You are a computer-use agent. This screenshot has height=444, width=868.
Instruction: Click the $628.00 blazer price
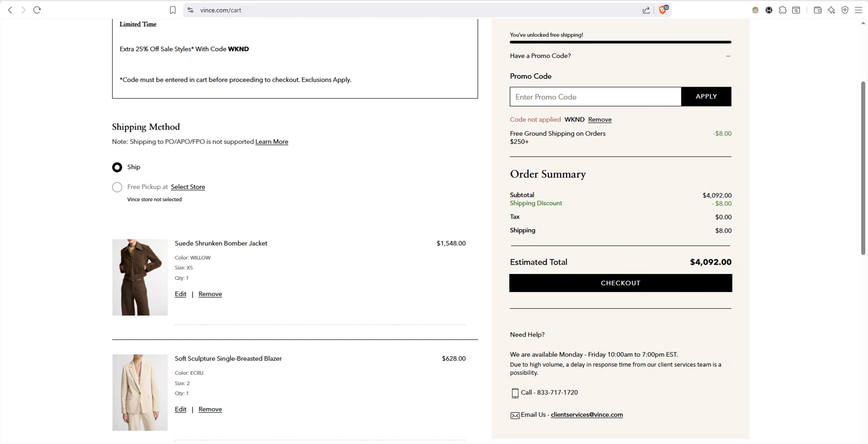click(x=454, y=358)
